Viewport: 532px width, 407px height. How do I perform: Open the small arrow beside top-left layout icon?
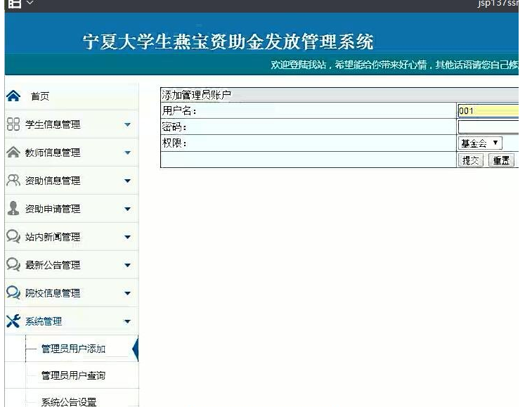point(30,3)
